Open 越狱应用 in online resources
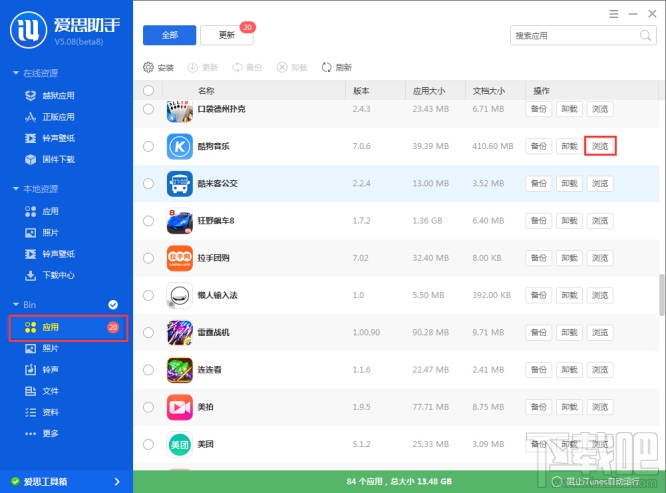The height and width of the screenshot is (493, 666). [50, 96]
